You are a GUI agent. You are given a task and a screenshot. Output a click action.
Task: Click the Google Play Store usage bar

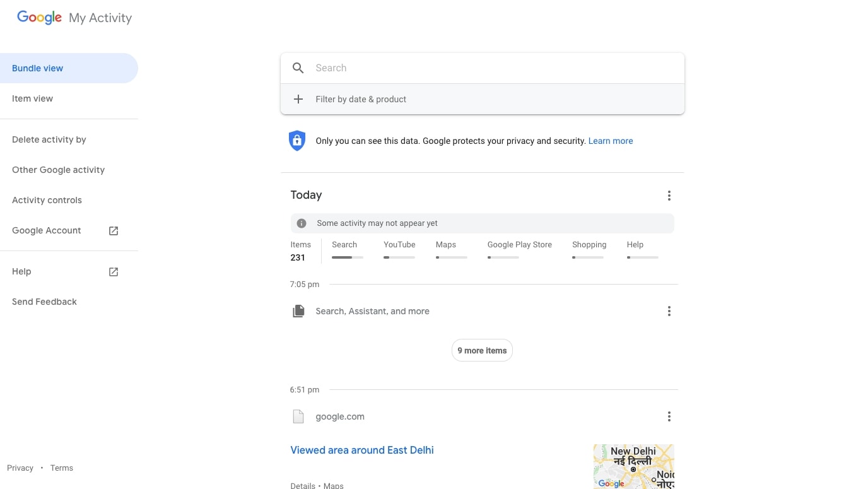coord(503,257)
